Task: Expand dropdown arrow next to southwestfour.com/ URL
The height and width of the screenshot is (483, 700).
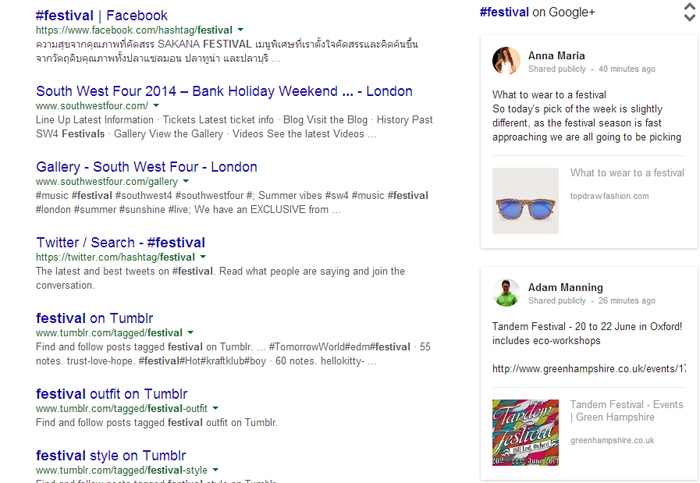Action: (x=157, y=106)
